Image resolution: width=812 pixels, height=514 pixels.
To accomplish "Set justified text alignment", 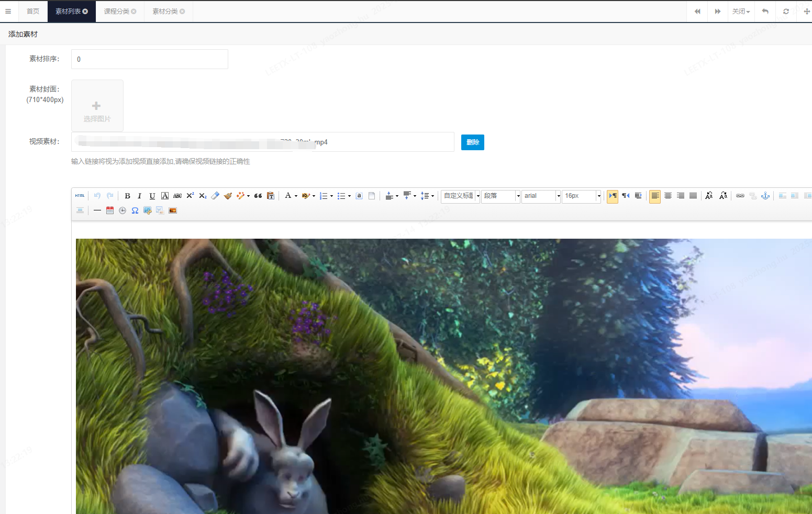I will tap(693, 196).
